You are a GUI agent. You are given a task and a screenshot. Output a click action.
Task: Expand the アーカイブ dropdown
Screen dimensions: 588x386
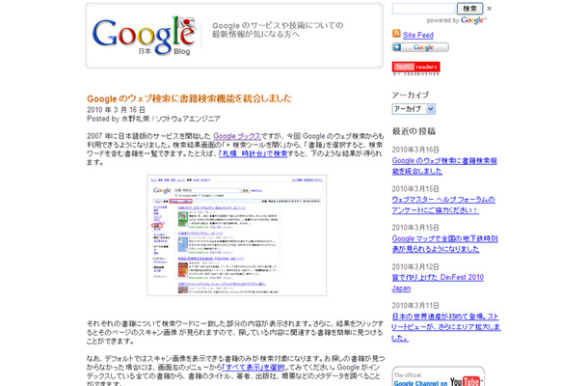414,109
